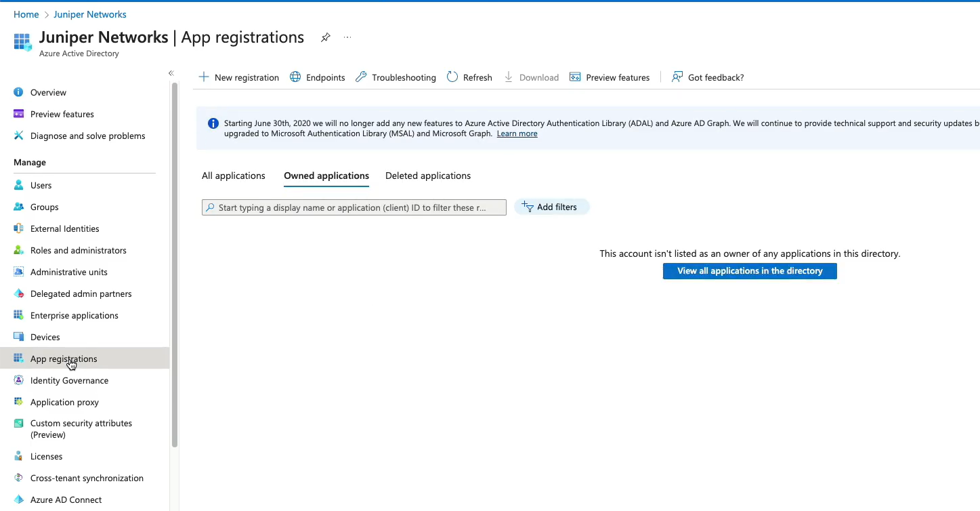980x511 pixels.
Task: Click the Juniper Networks directory icon in header
Action: click(x=23, y=42)
